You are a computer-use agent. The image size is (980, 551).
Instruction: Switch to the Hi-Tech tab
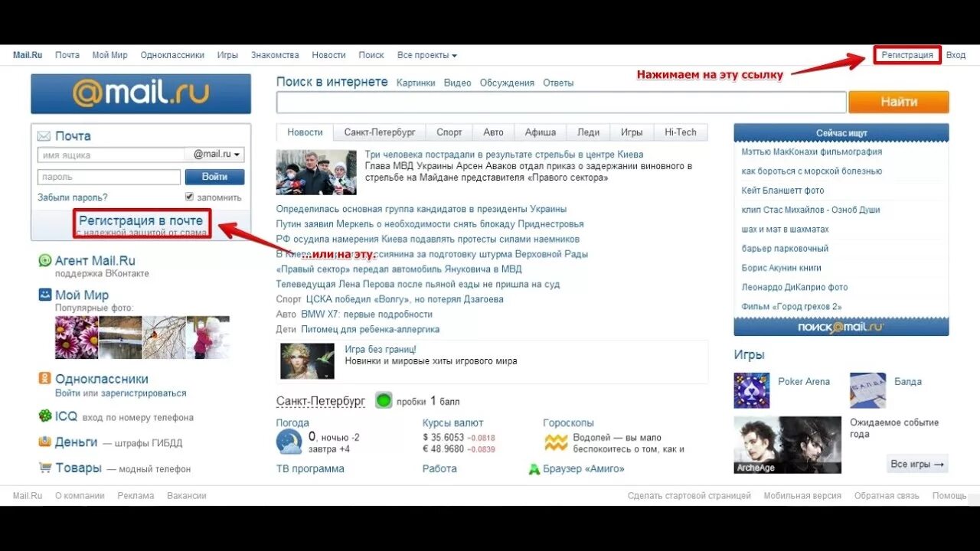click(681, 132)
